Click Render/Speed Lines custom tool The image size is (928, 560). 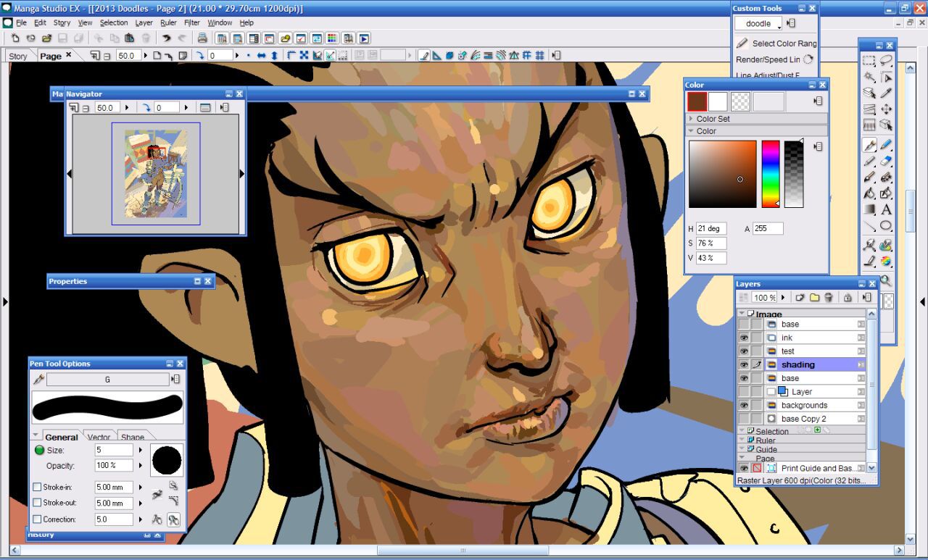pyautogui.click(x=774, y=59)
